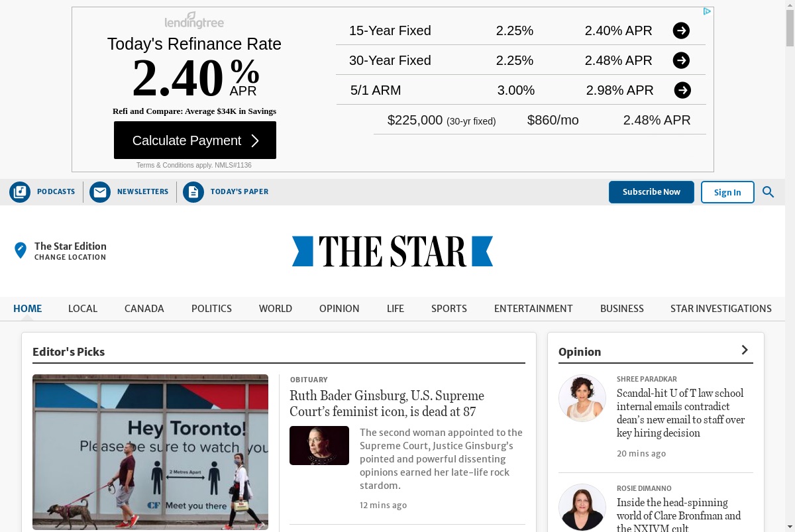Open the Podcasts text link
795x532 pixels.
(56, 191)
